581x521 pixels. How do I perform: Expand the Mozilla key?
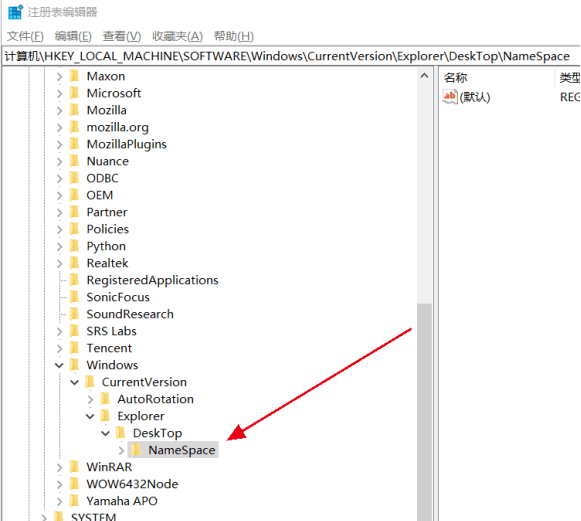tap(59, 110)
